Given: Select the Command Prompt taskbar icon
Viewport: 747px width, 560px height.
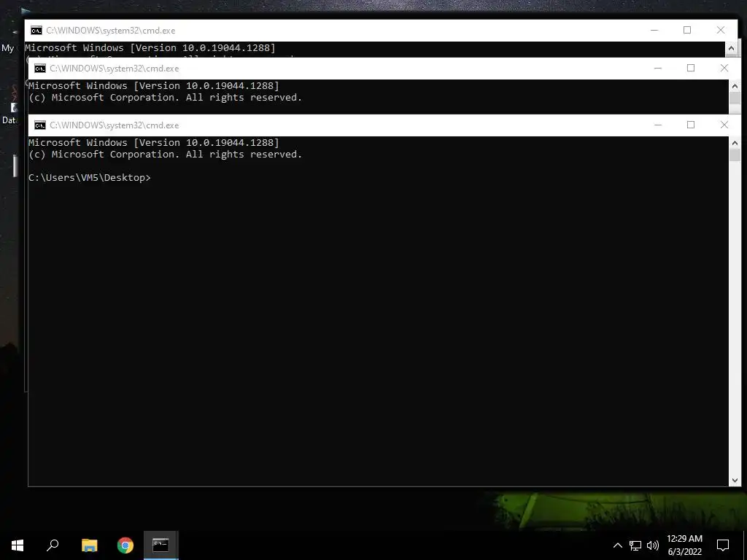Looking at the screenshot, I should click(160, 545).
